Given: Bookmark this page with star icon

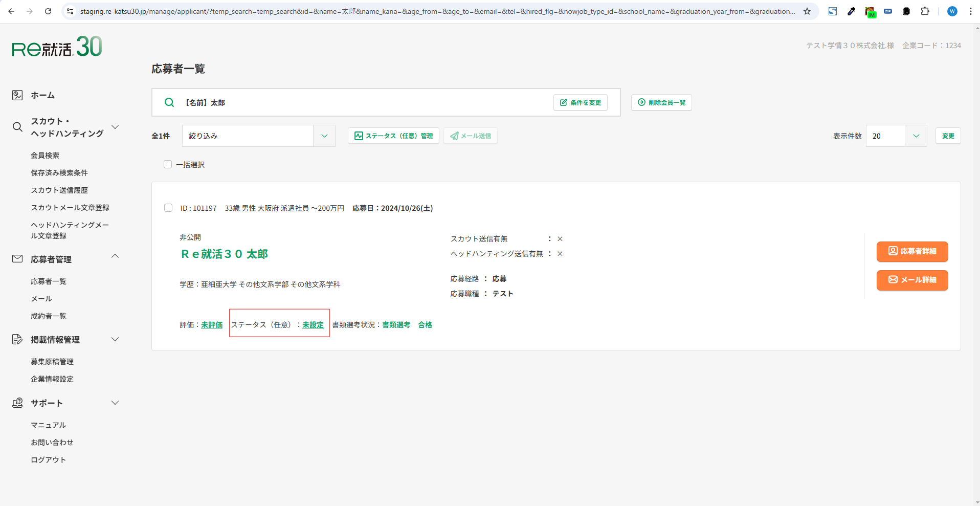Looking at the screenshot, I should pos(807,11).
